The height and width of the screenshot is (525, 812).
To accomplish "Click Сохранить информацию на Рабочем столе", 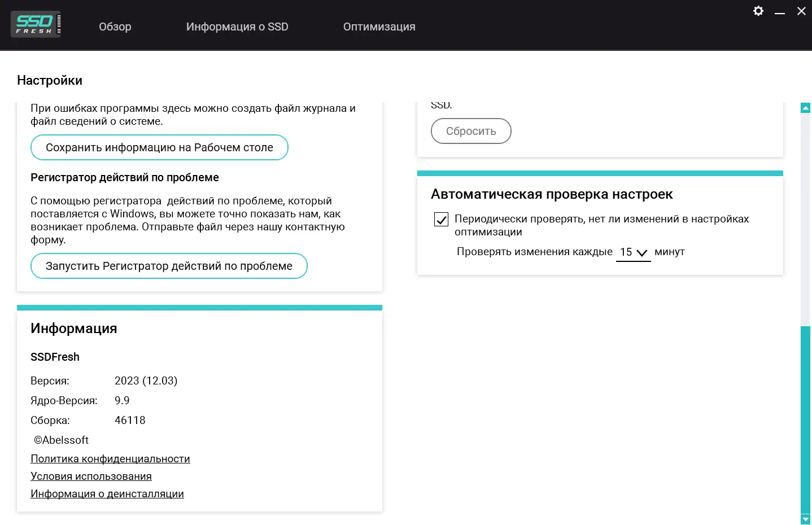I will point(159,147).
